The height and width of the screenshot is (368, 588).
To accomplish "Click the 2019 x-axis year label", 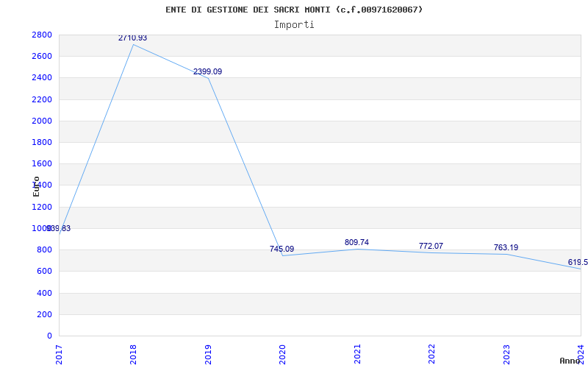I will [208, 354].
